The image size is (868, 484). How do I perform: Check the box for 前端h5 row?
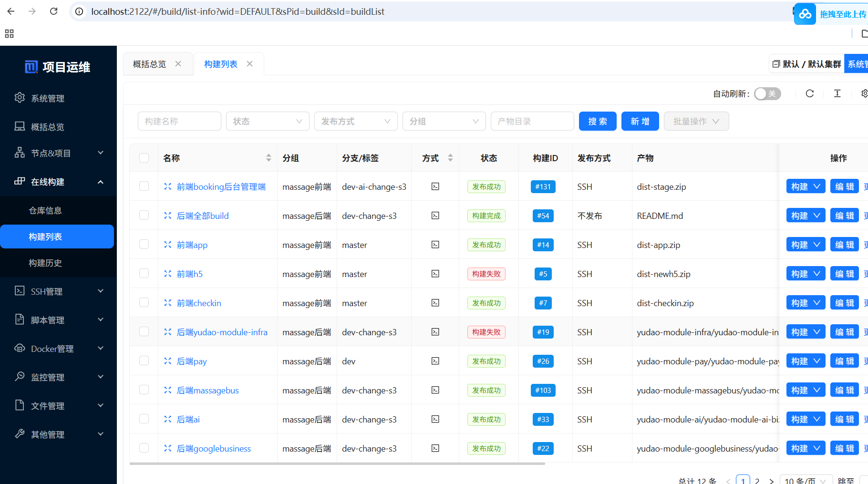tap(144, 273)
